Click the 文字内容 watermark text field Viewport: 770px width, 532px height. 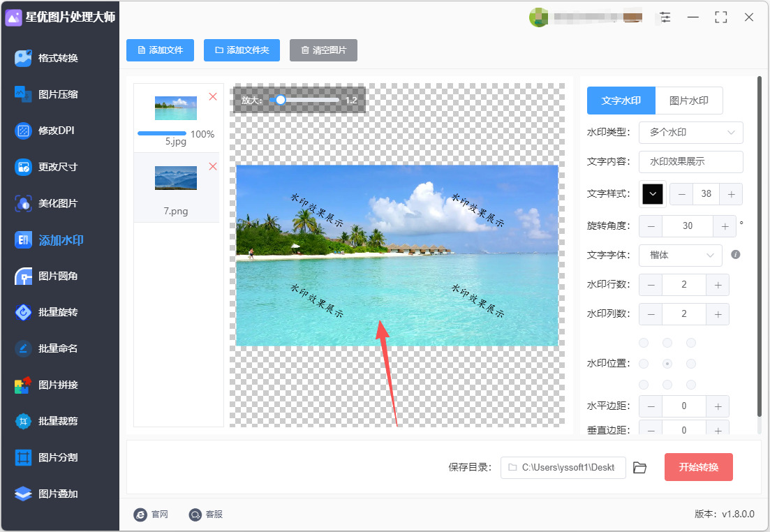coord(690,161)
